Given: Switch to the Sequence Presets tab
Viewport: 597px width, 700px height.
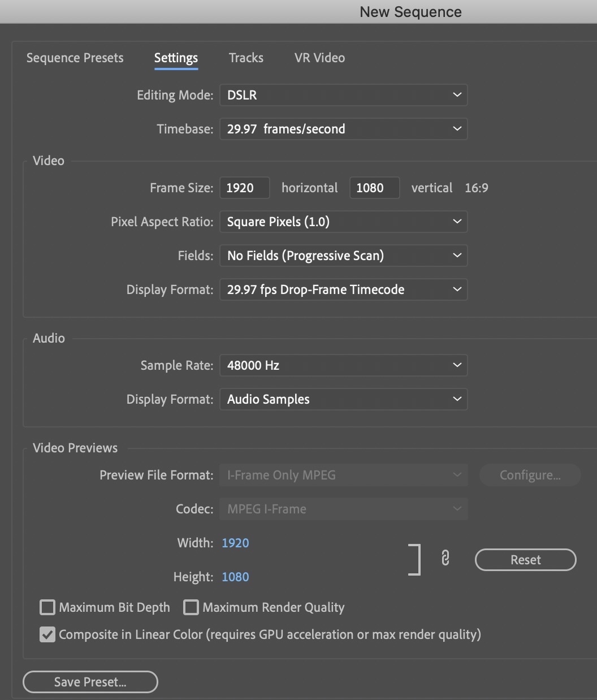Looking at the screenshot, I should point(75,58).
